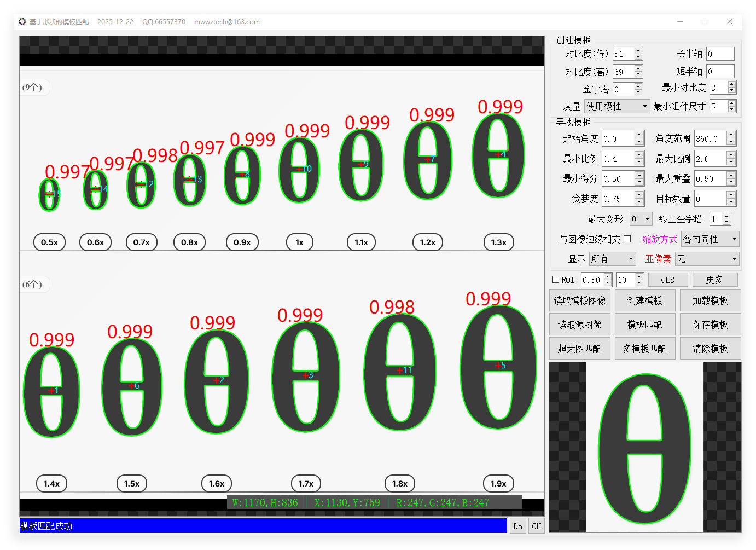Click the 多模板匹配 button
756x550 pixels.
[x=644, y=349]
